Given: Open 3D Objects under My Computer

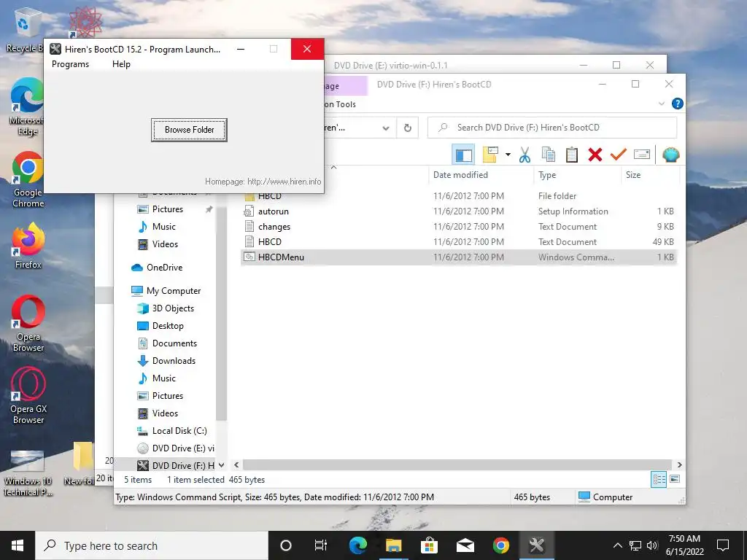Looking at the screenshot, I should (x=172, y=308).
